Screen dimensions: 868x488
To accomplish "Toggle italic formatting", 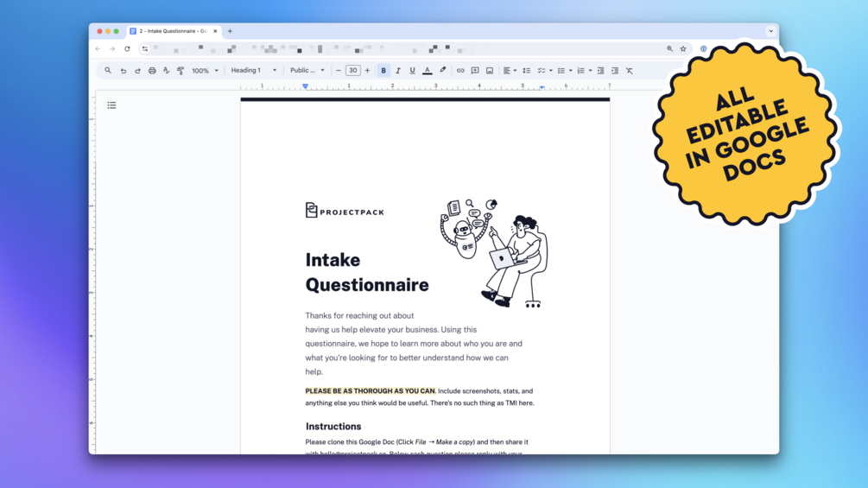I will click(397, 70).
